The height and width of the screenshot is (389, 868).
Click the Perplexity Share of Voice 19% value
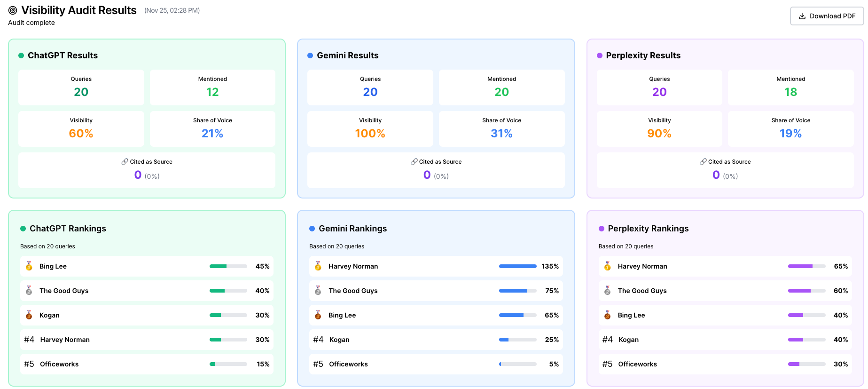tap(791, 134)
